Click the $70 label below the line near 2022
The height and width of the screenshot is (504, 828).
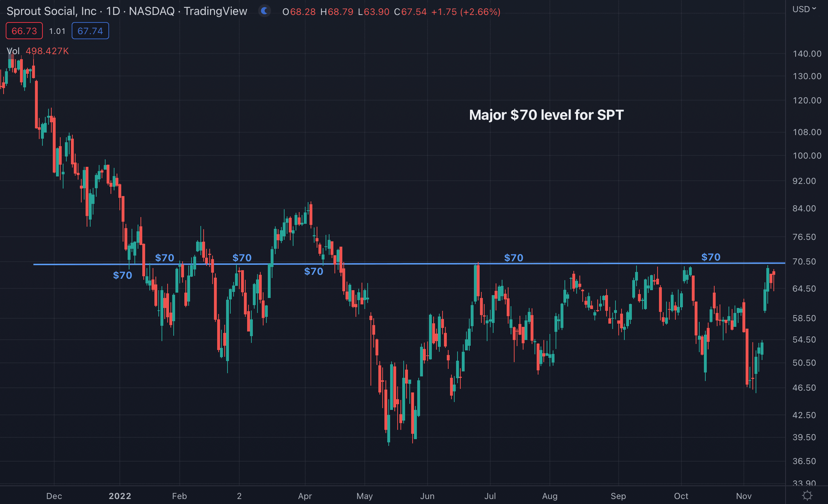coord(122,275)
